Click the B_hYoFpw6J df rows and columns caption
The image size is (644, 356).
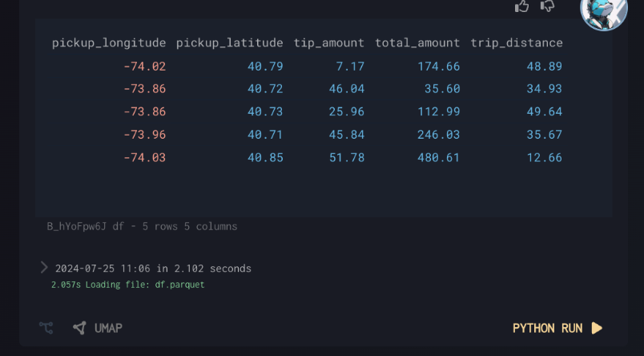coord(142,226)
